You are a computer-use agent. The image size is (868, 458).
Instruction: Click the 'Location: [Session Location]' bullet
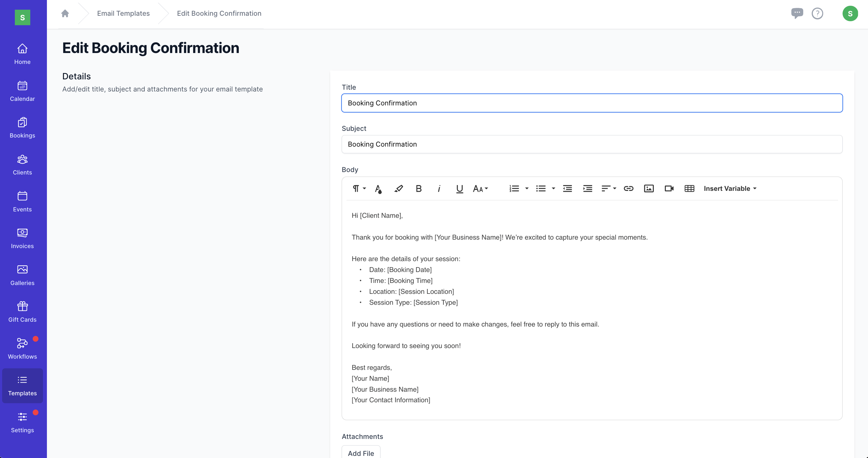411,291
